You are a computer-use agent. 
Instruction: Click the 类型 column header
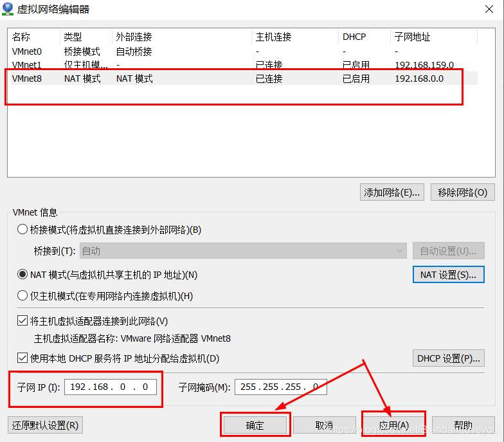pyautogui.click(x=86, y=37)
